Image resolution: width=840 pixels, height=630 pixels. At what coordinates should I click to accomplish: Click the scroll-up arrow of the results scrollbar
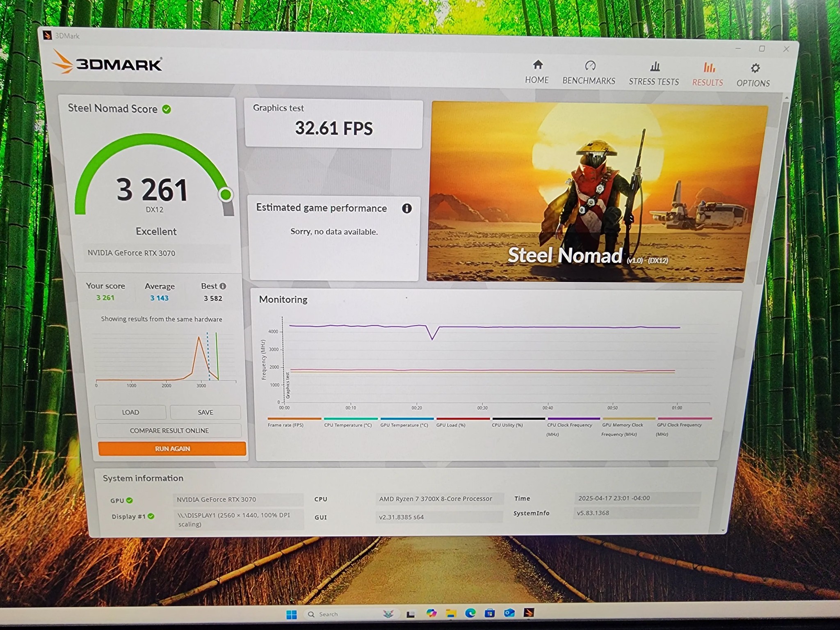click(787, 98)
